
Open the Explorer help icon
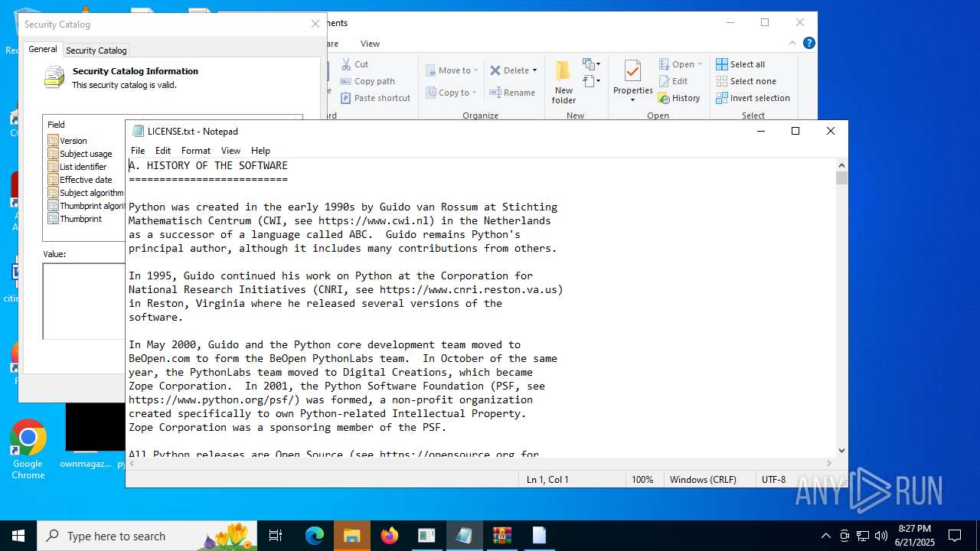808,44
